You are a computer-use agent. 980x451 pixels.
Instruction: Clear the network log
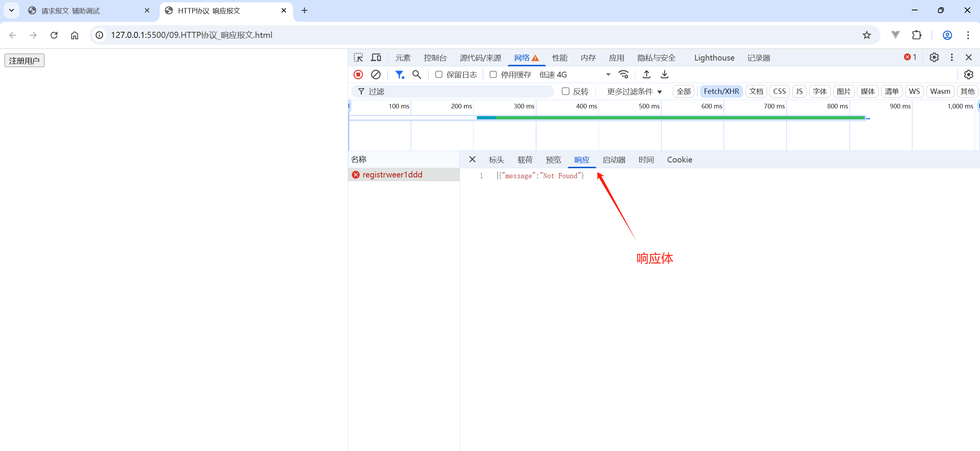coord(376,74)
